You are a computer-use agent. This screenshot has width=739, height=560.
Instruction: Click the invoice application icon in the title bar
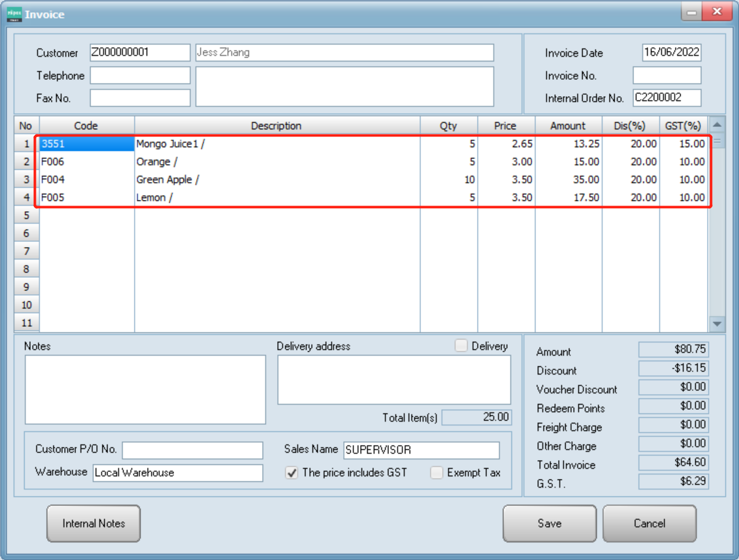coord(14,13)
